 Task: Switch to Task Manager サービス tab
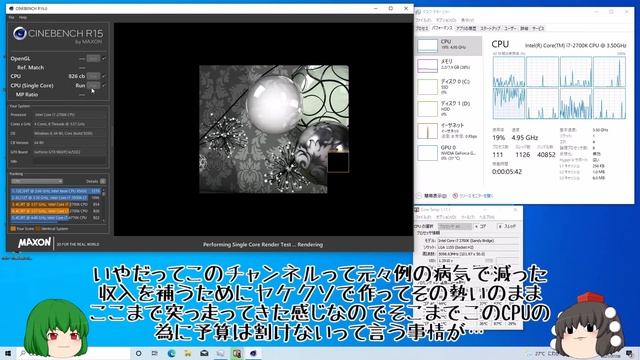pyautogui.click(x=538, y=29)
